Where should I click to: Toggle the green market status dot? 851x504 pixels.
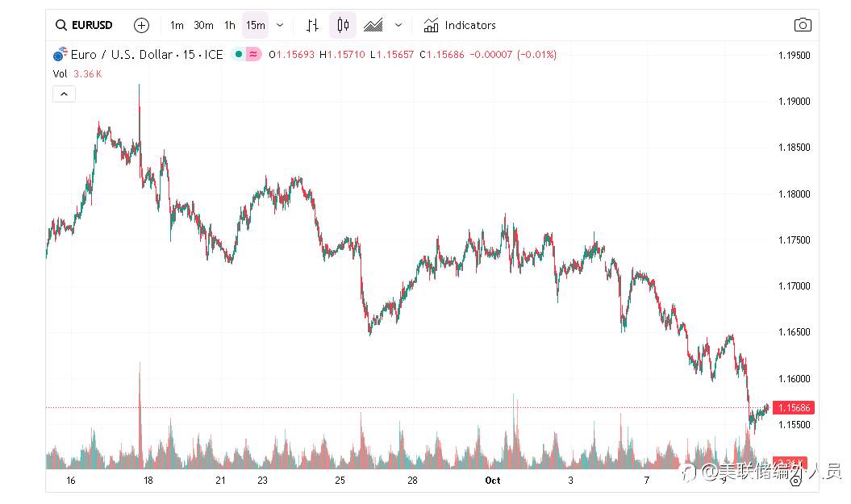238,55
